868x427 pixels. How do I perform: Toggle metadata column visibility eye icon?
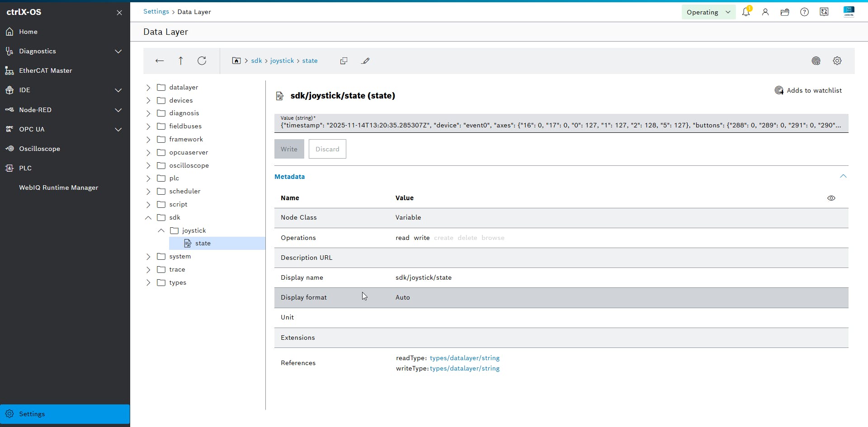831,198
